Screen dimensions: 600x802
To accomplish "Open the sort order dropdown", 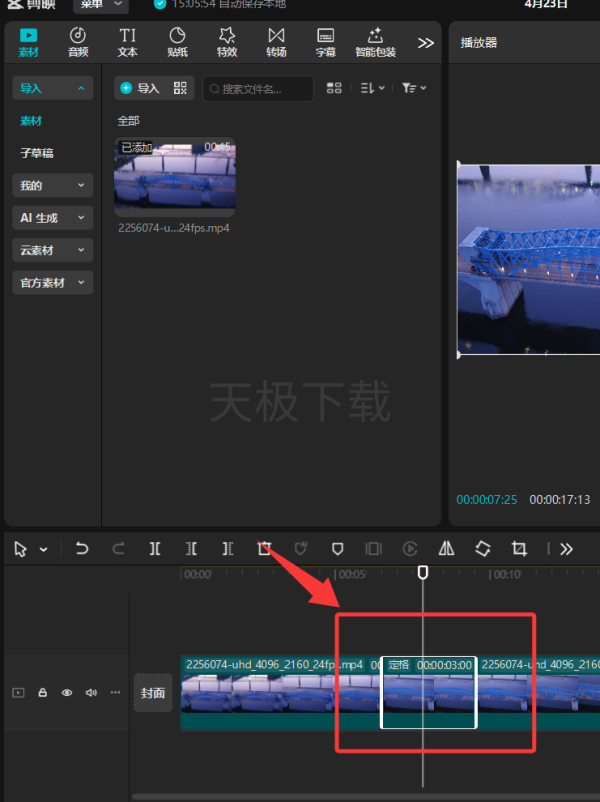I will (372, 88).
